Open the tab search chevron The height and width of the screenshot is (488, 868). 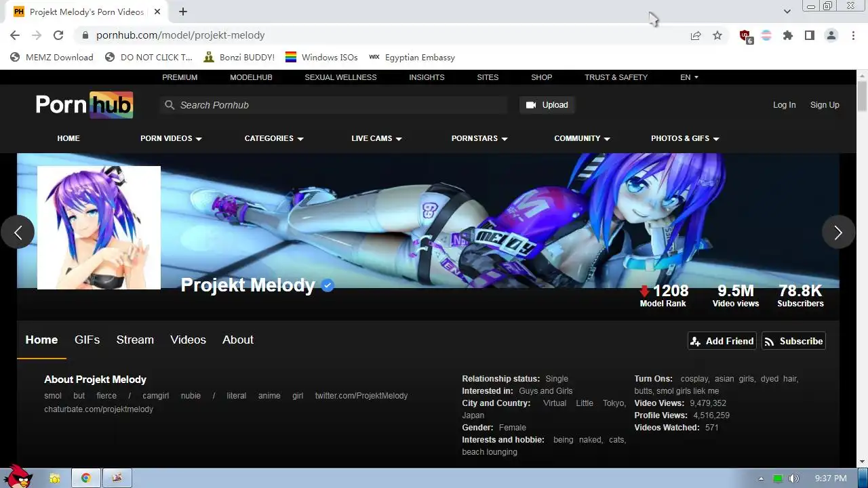(787, 12)
